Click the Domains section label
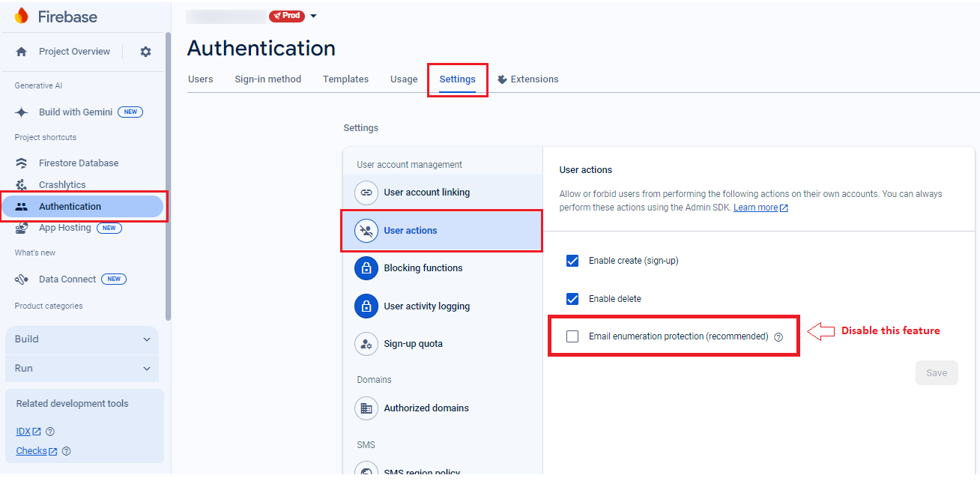This screenshot has width=980, height=502. 374,380
